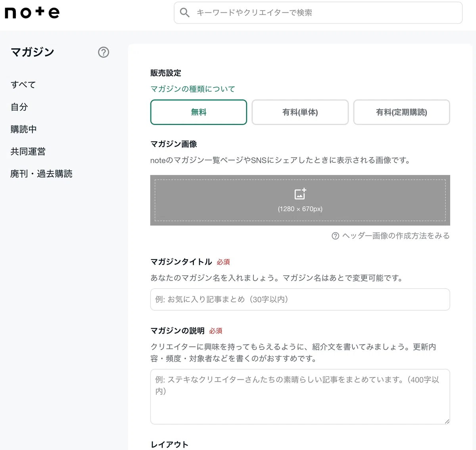This screenshot has height=450, width=476.
Task: Open 購読中 in the sidebar
Action: click(x=23, y=129)
